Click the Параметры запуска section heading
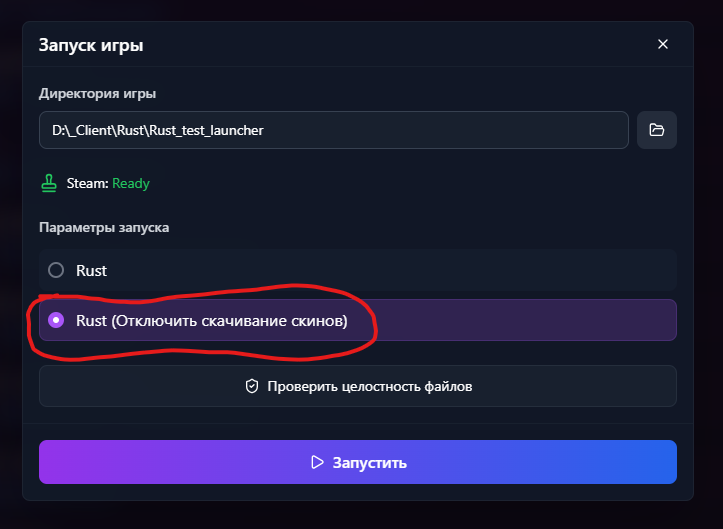This screenshot has width=723, height=529. point(104,227)
